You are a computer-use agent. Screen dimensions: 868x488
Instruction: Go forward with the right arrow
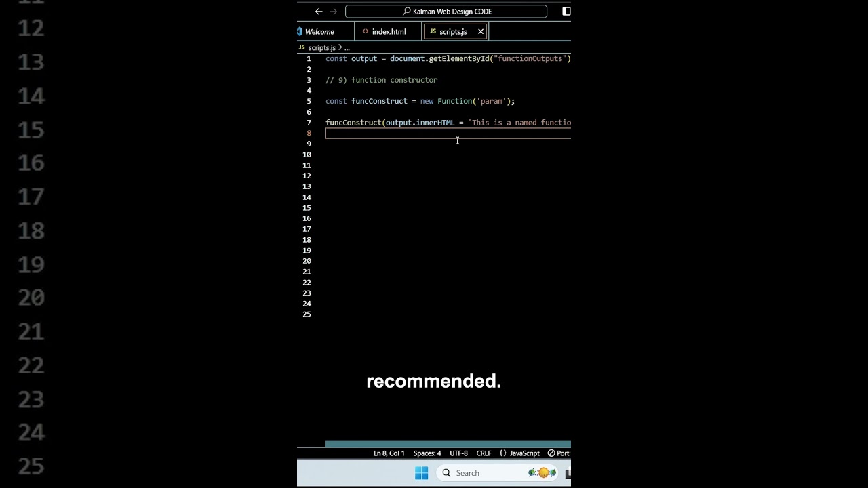pyautogui.click(x=333, y=12)
